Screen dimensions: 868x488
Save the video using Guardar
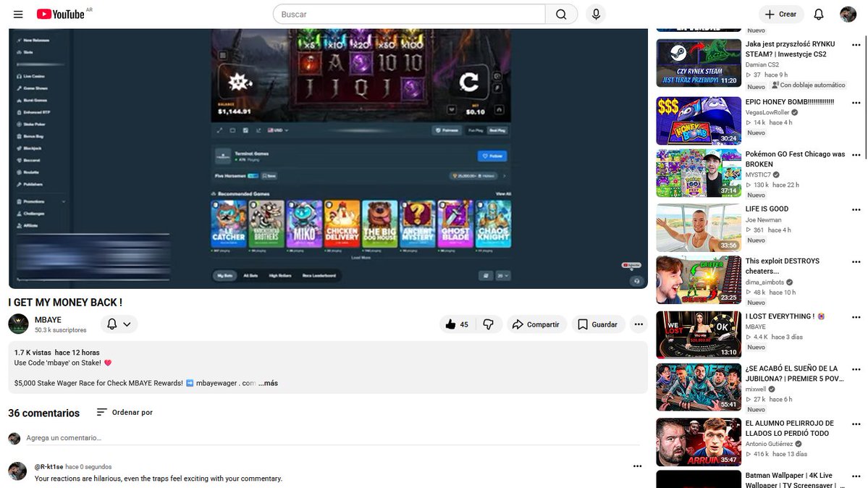(x=598, y=324)
